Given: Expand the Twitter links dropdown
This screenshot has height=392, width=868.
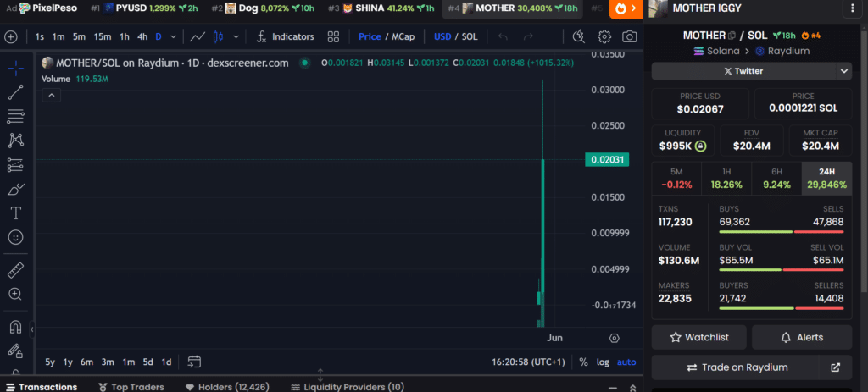Looking at the screenshot, I should coord(843,71).
